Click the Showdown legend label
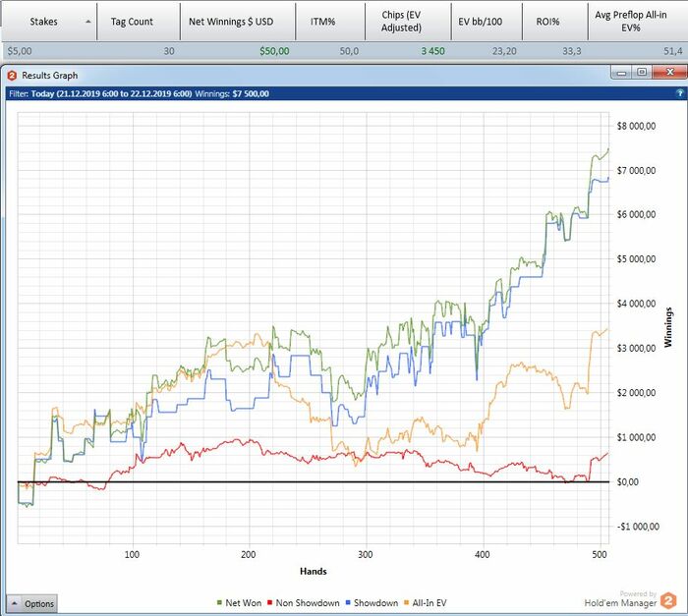This screenshot has height=616, width=688. pos(375,603)
